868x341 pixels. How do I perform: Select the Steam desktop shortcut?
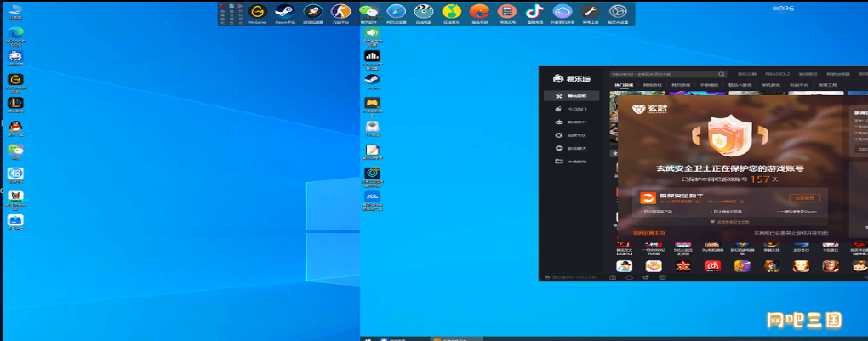tap(372, 80)
